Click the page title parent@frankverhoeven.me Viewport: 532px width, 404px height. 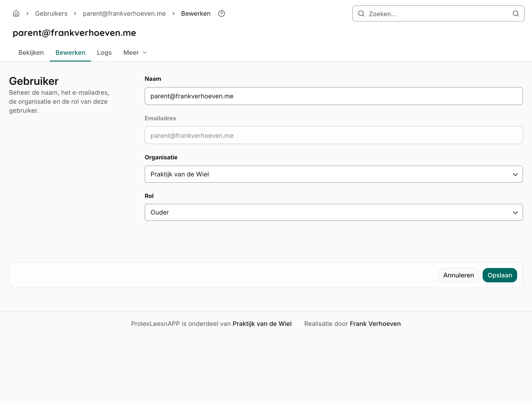tap(74, 33)
